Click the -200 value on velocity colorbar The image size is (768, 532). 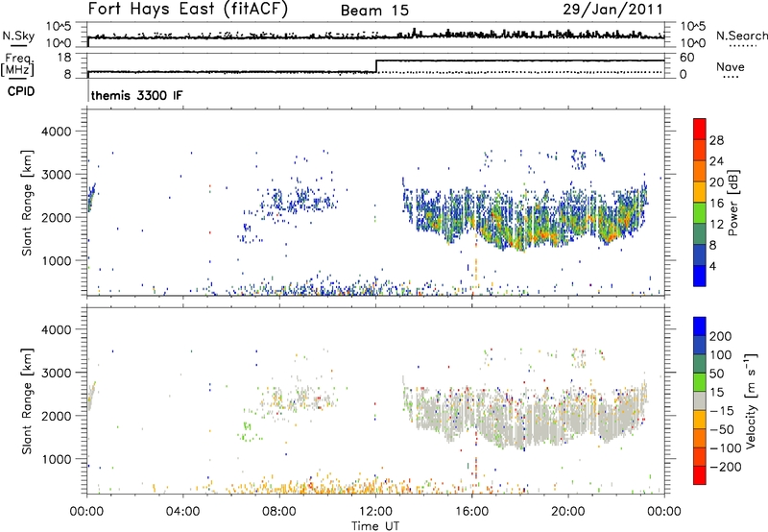click(726, 467)
